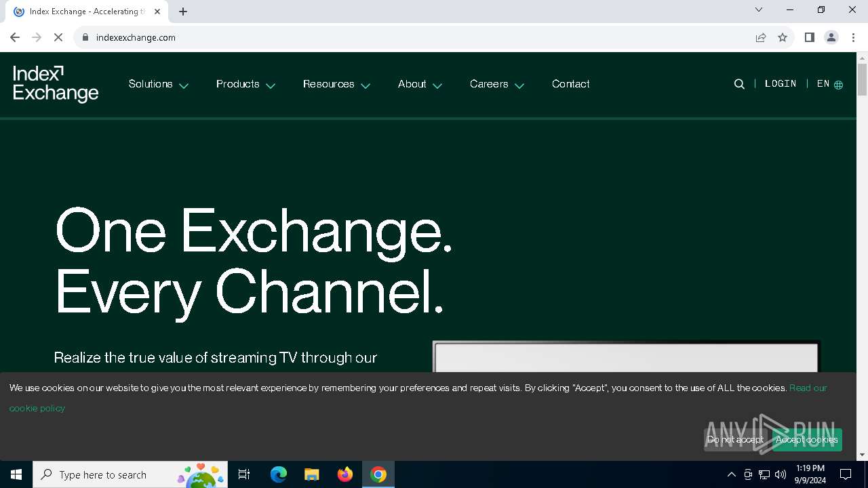This screenshot has height=488, width=868.
Task: Open a new tab with plus button
Action: [183, 12]
